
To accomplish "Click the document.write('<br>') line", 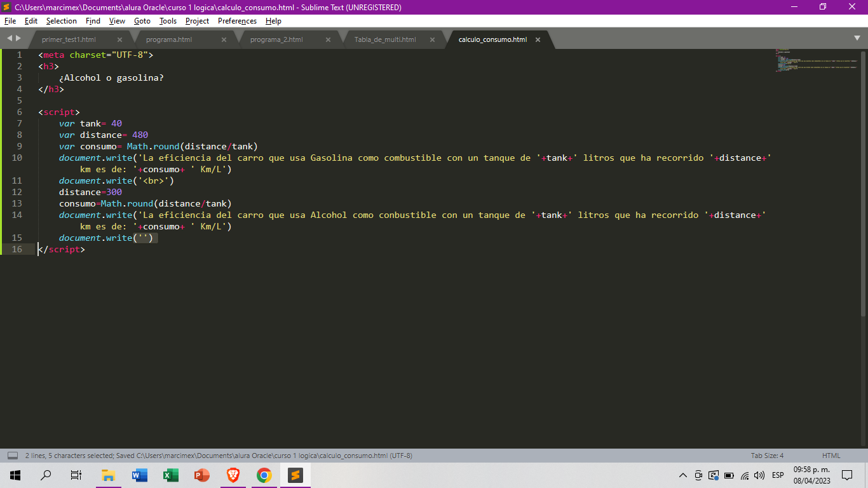I will point(116,180).
